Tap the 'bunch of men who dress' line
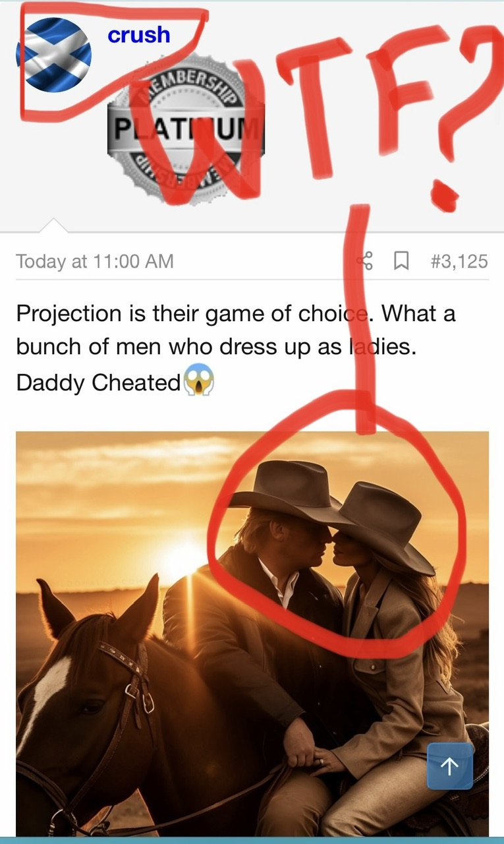The image size is (504, 844). (216, 347)
